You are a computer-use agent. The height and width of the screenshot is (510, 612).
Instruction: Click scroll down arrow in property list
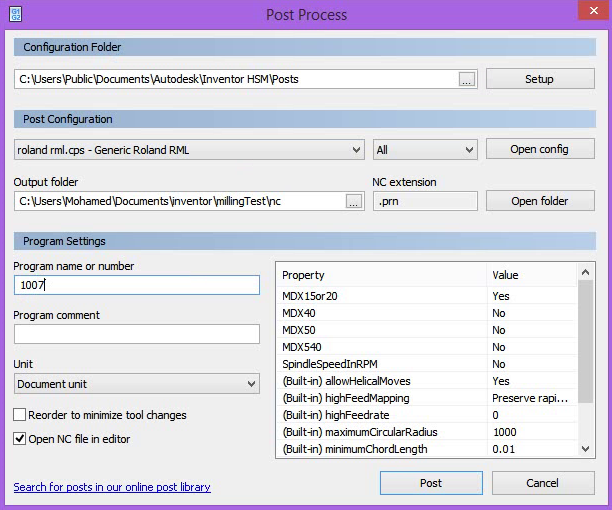click(585, 449)
